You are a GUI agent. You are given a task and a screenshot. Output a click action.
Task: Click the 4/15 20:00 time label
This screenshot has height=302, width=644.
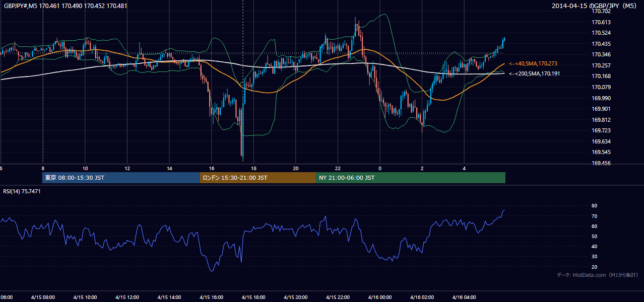296,297
